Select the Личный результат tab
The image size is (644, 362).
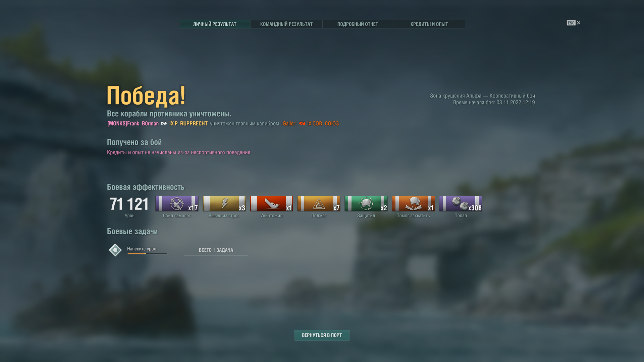point(215,24)
